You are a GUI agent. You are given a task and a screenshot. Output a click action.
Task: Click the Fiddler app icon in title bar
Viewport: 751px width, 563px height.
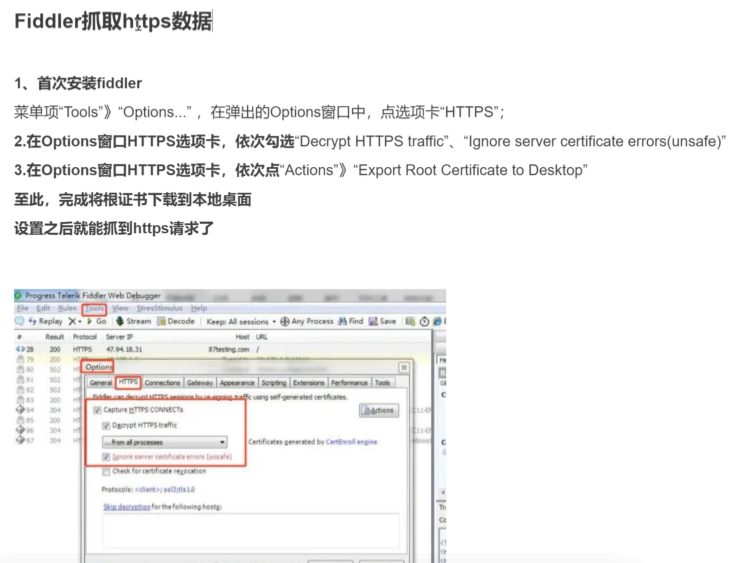[x=18, y=295]
